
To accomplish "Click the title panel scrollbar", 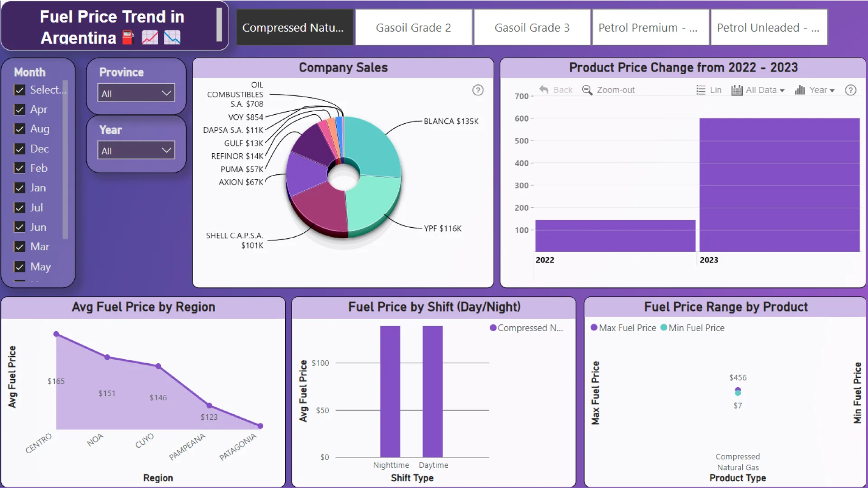I will click(219, 25).
